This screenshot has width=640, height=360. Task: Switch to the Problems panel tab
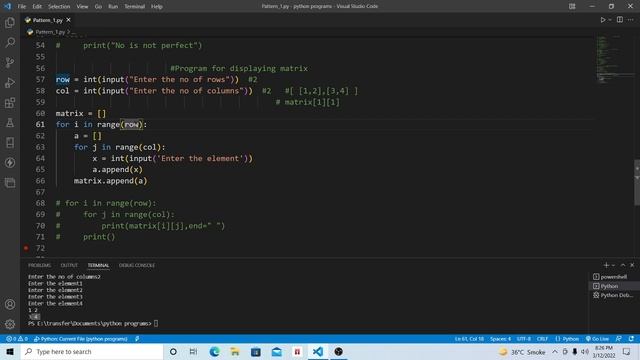click(x=39, y=265)
